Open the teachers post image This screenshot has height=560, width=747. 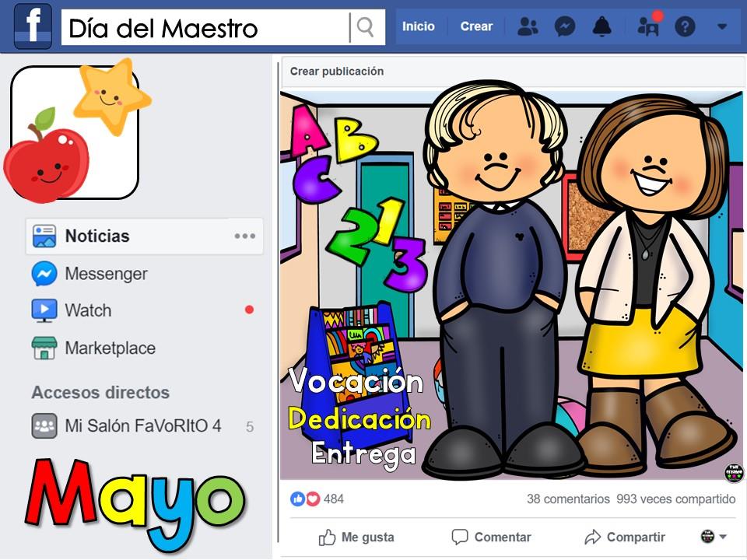(x=512, y=285)
